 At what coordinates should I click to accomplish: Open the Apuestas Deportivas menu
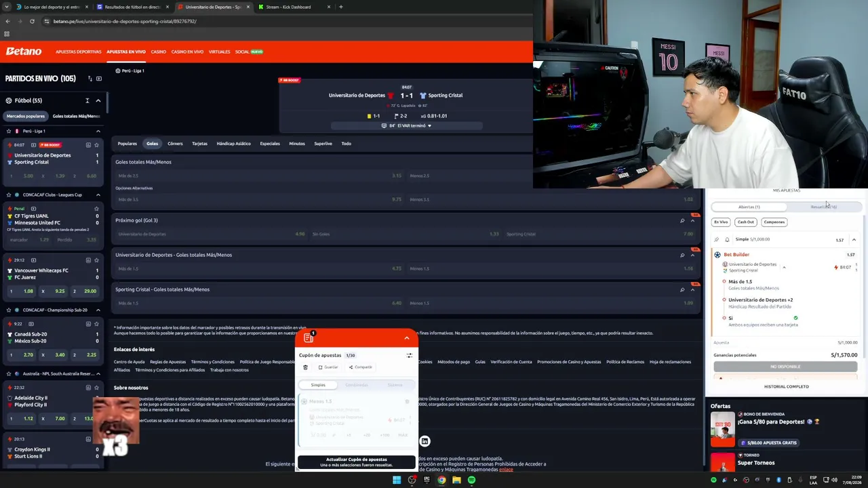click(x=79, y=52)
